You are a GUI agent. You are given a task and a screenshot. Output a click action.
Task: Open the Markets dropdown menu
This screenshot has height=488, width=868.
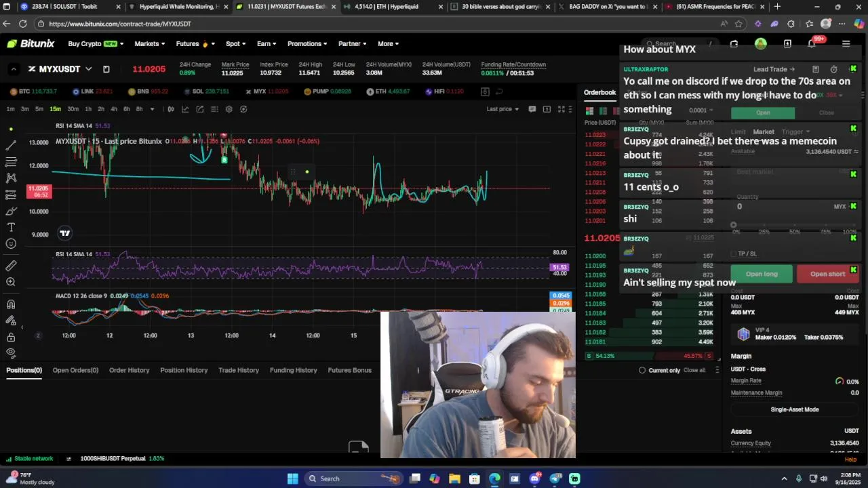(x=149, y=43)
